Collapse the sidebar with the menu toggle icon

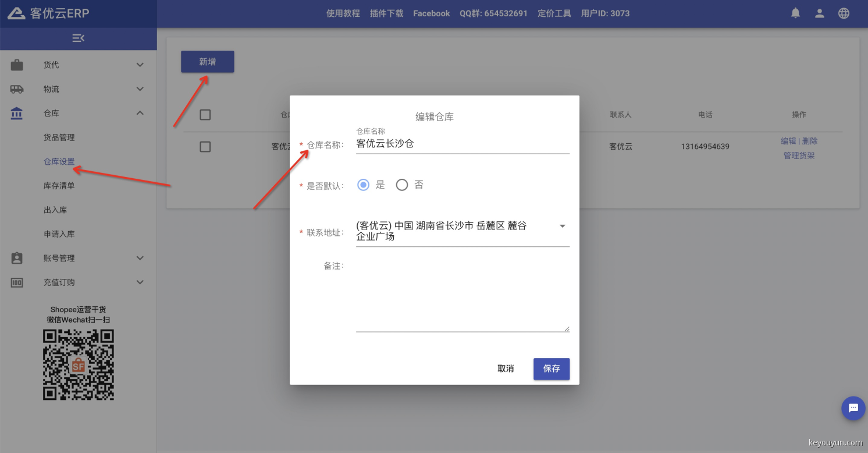point(78,38)
